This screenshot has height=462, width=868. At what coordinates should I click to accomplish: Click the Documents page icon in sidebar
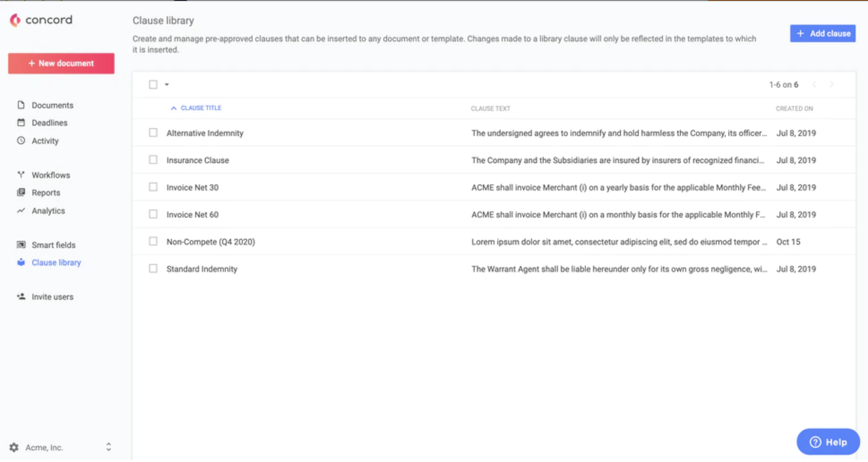21,105
